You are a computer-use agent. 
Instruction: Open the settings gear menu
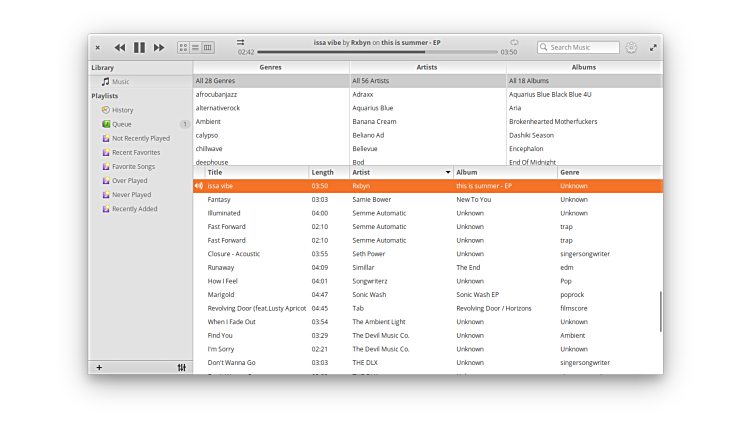(x=631, y=47)
